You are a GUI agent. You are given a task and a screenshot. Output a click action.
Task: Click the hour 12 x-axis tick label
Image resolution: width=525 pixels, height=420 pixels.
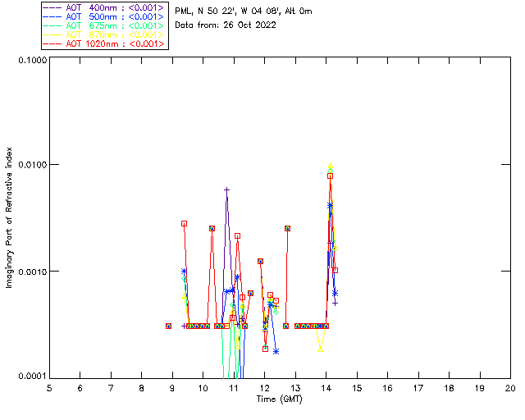coord(264,388)
